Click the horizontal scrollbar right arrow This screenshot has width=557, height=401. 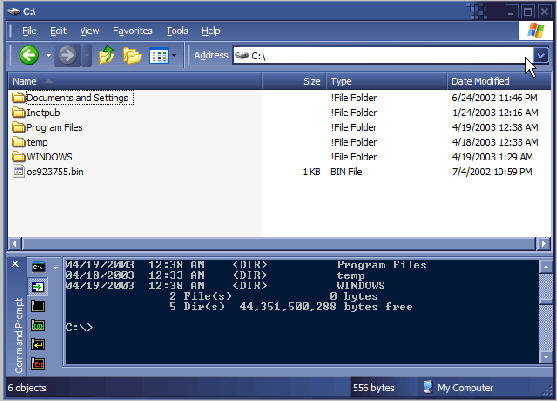pos(544,244)
